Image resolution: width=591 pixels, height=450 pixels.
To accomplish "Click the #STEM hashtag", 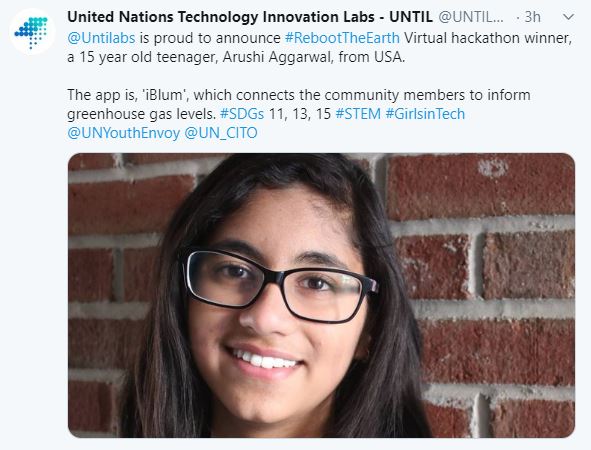I will pyautogui.click(x=358, y=114).
